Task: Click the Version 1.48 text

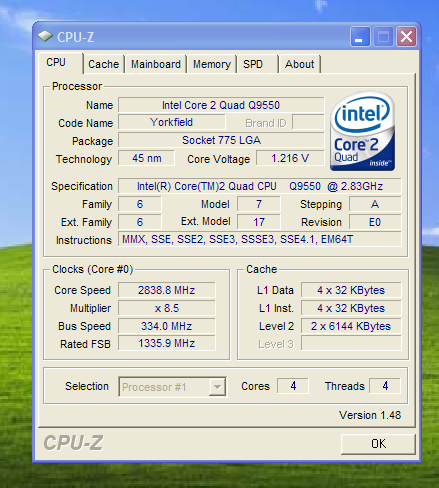Action: point(370,415)
